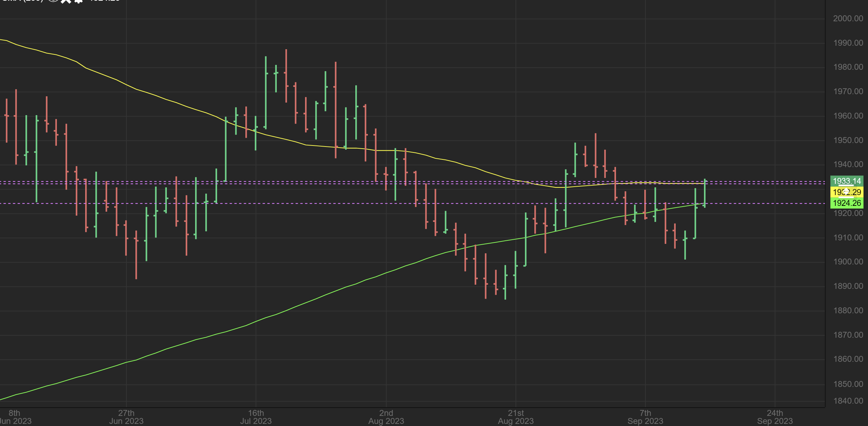868x426 pixels.
Task: Click the 27th Jun 2023 date label
Action: [x=126, y=417]
